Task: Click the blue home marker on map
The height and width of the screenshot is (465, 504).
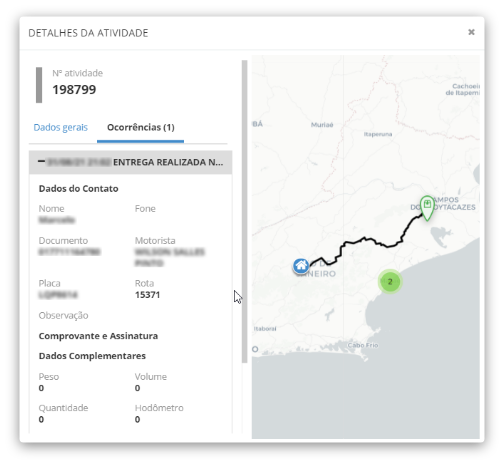Action: point(301,266)
